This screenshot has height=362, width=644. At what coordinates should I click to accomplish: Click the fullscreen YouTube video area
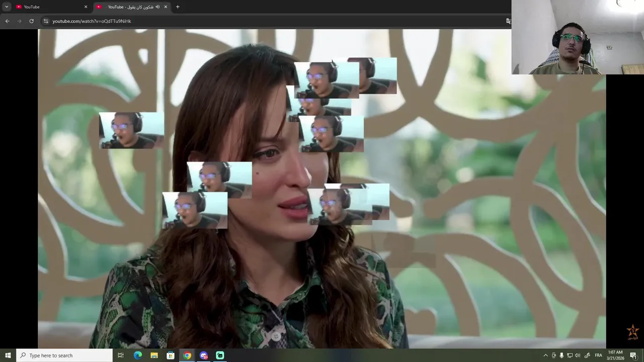tap(322, 189)
